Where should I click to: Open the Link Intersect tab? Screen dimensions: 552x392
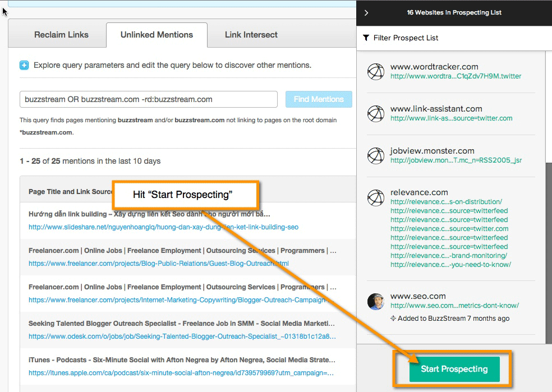(251, 35)
